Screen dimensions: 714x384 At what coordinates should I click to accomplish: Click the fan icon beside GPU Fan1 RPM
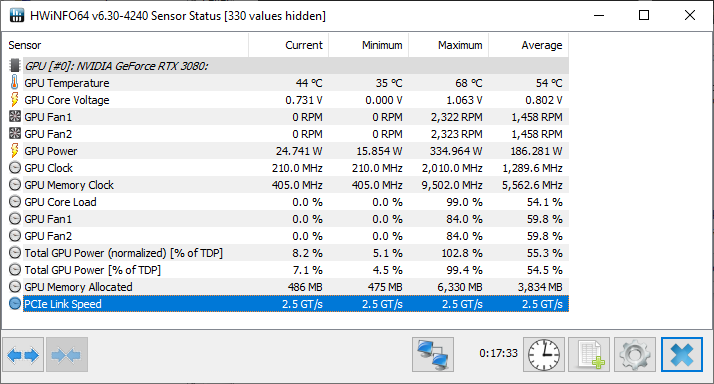pyautogui.click(x=15, y=117)
